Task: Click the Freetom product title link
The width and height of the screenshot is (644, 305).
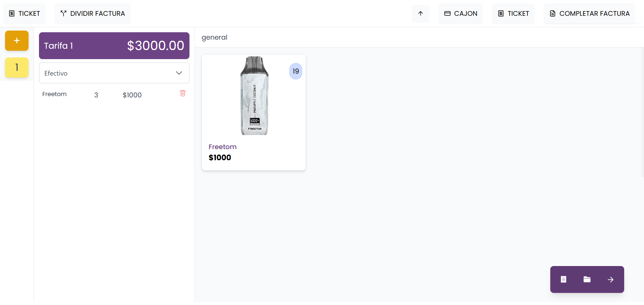Action: 222,147
